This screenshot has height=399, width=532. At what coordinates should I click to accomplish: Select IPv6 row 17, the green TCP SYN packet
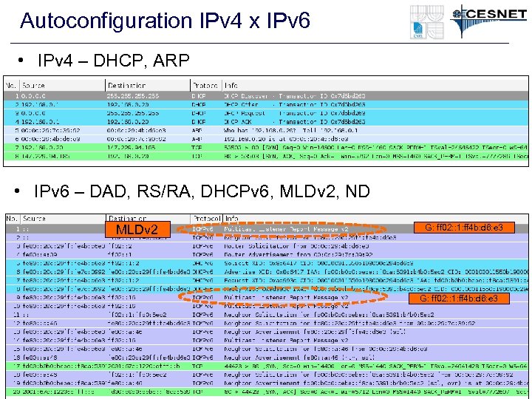click(x=267, y=366)
